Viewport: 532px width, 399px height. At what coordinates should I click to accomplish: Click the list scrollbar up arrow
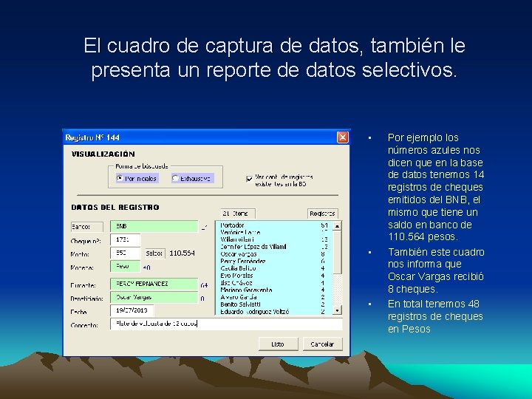337,226
